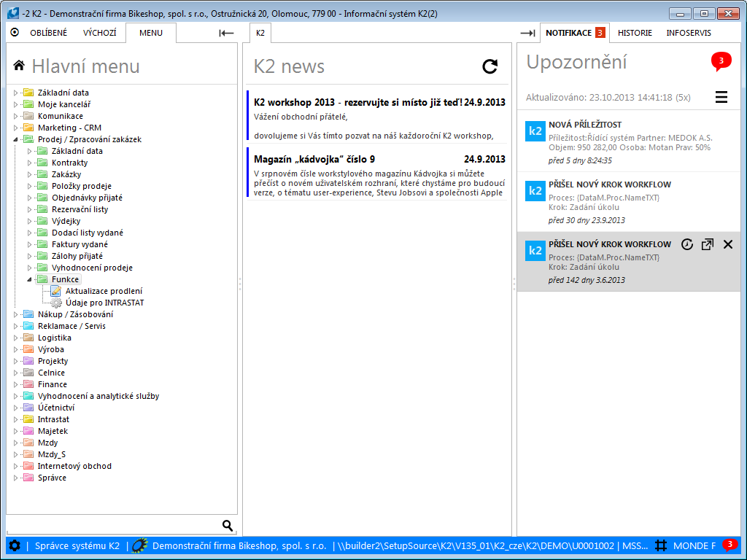The height and width of the screenshot is (560, 747).
Task: Expand the Zakázky tree node
Action: [29, 174]
